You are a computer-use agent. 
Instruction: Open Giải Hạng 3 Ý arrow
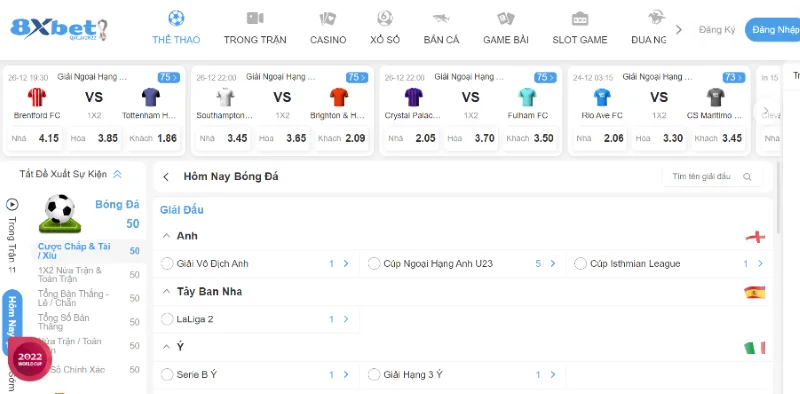(553, 375)
